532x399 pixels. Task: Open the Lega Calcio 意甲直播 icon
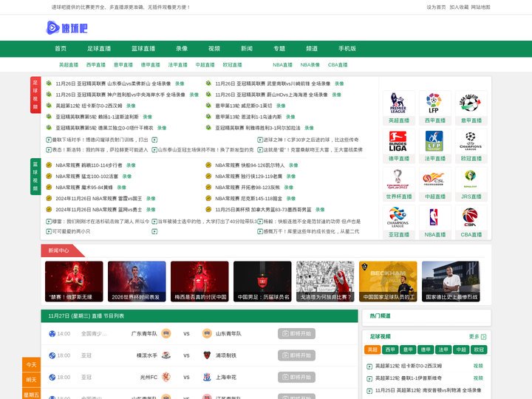click(471, 103)
